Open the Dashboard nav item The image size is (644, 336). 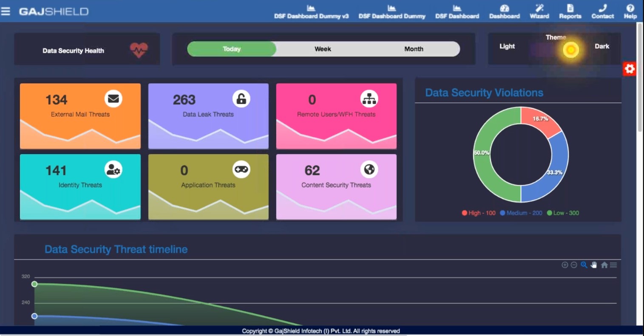point(504,12)
